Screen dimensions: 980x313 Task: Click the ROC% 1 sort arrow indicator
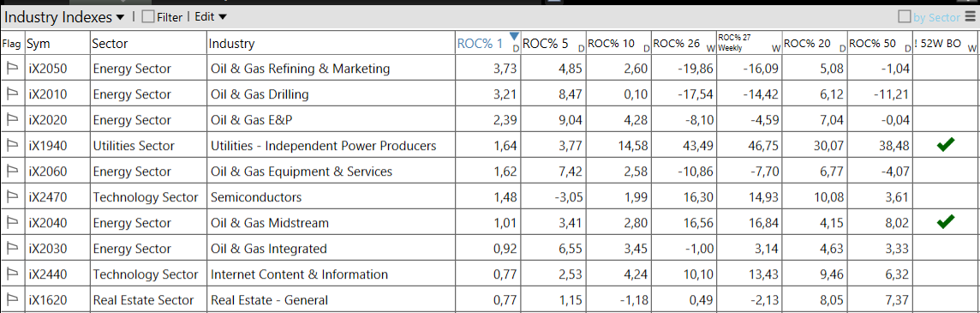coord(514,36)
